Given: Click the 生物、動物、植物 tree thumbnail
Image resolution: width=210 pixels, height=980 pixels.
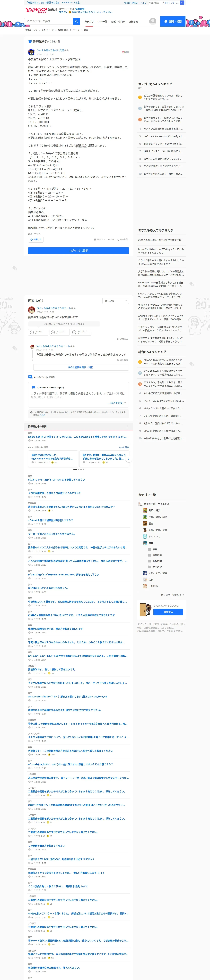Looking at the screenshot, I should pos(145,517).
